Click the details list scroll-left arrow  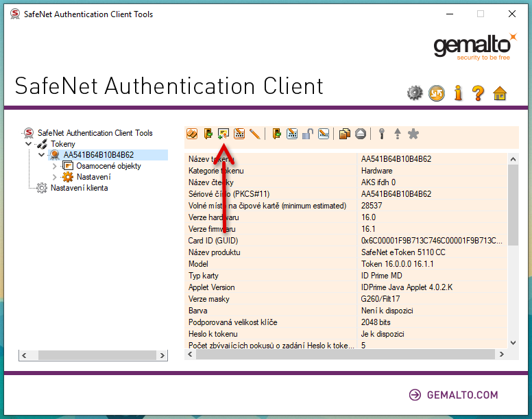coord(191,355)
